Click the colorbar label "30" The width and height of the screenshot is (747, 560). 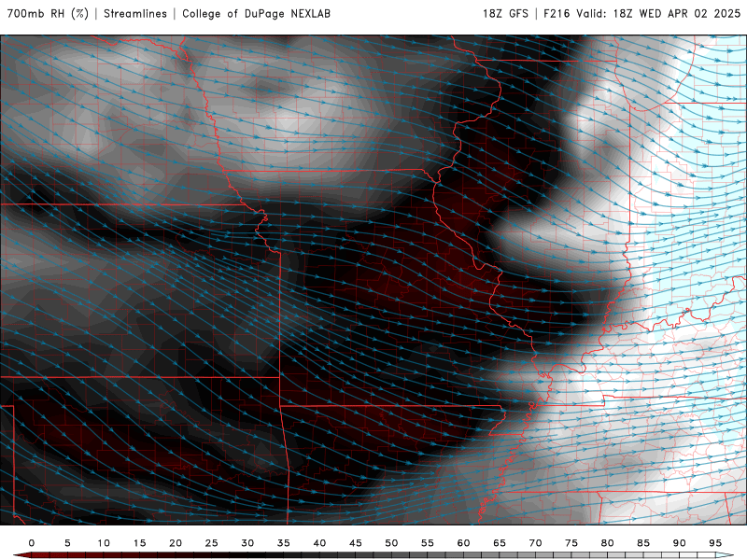tap(247, 543)
